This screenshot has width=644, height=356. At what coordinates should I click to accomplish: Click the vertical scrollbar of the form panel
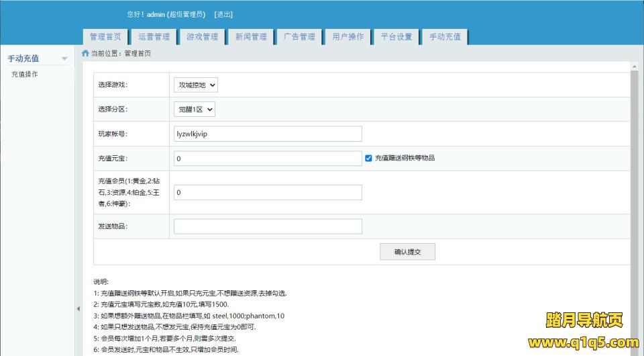click(x=635, y=202)
